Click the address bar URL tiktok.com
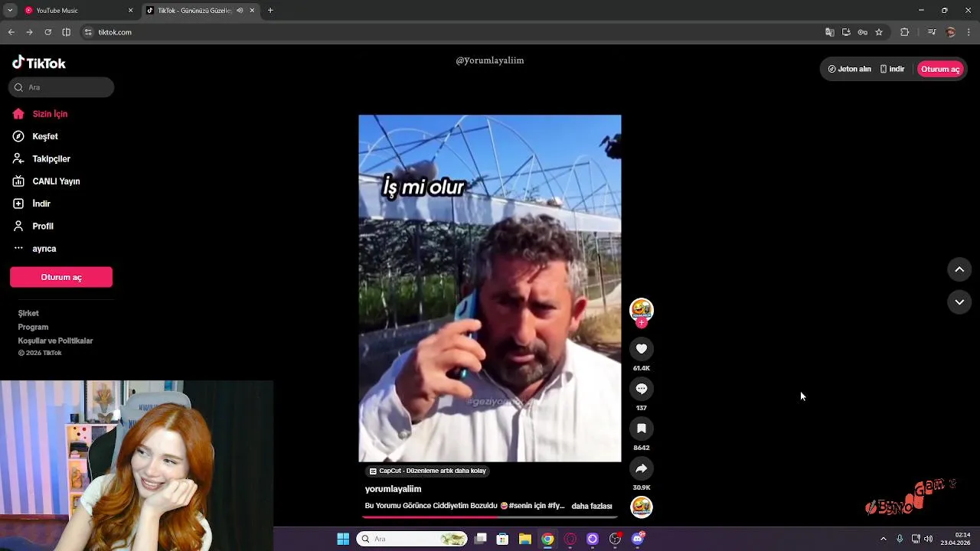This screenshot has height=551, width=980. pos(115,32)
